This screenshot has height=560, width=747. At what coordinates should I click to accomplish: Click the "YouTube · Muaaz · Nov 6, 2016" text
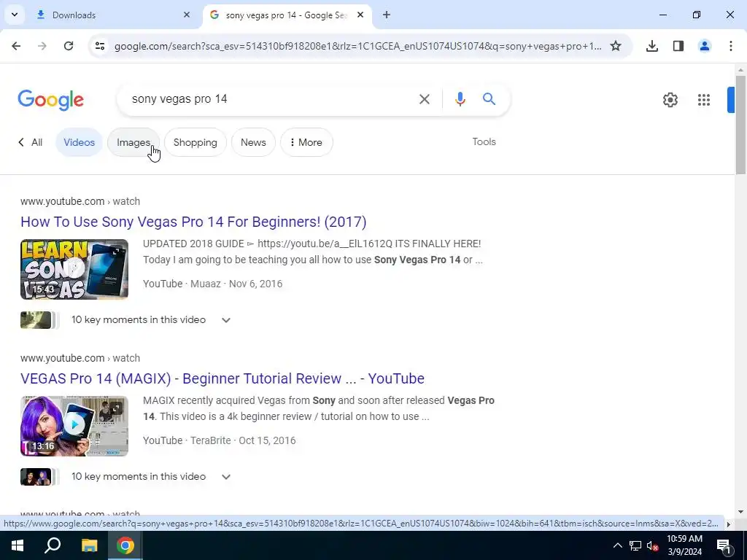pyautogui.click(x=212, y=284)
